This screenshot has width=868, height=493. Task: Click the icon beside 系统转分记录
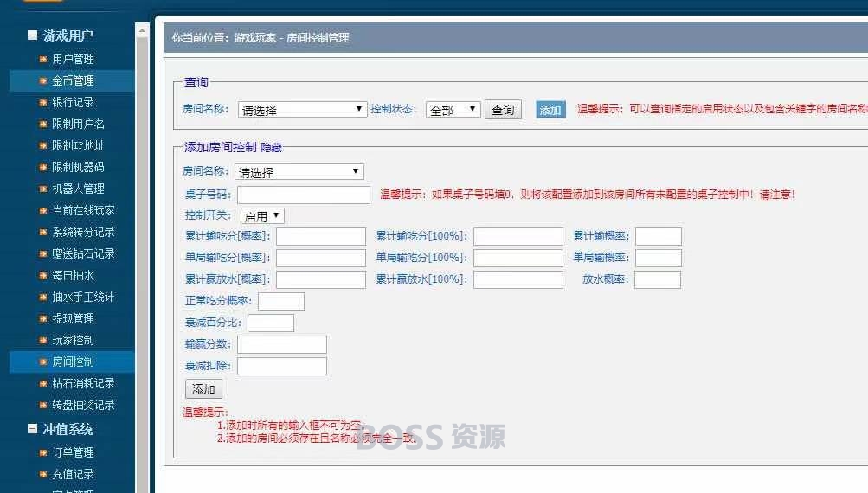click(43, 232)
